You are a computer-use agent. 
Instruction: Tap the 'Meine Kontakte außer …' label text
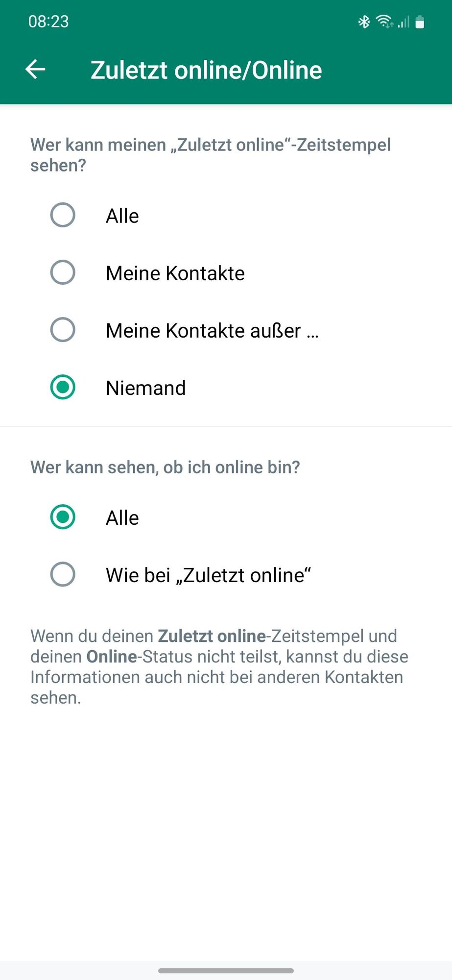click(213, 331)
